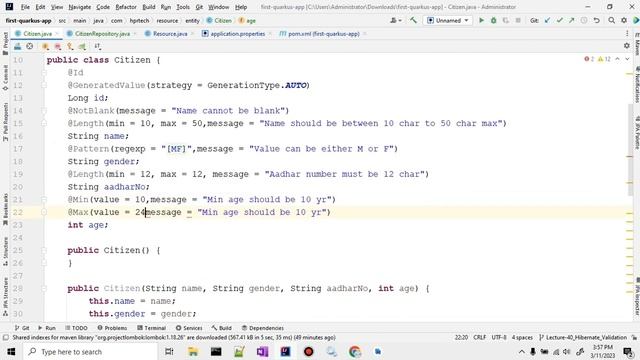Screen dimensions: 640x360
Task: Open the Services tool window
Action: click(189, 328)
